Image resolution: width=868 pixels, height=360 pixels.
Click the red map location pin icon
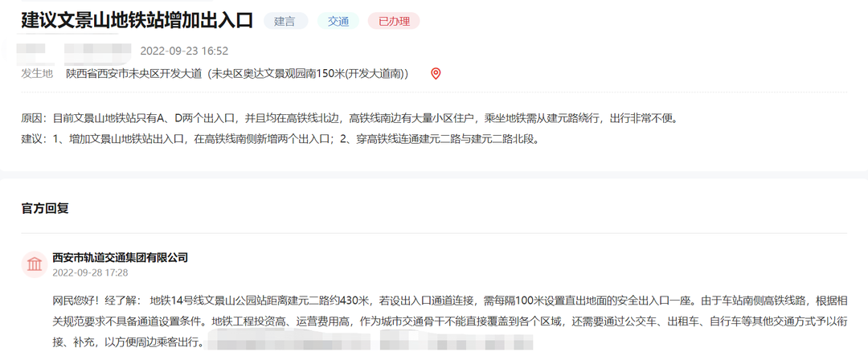click(436, 74)
